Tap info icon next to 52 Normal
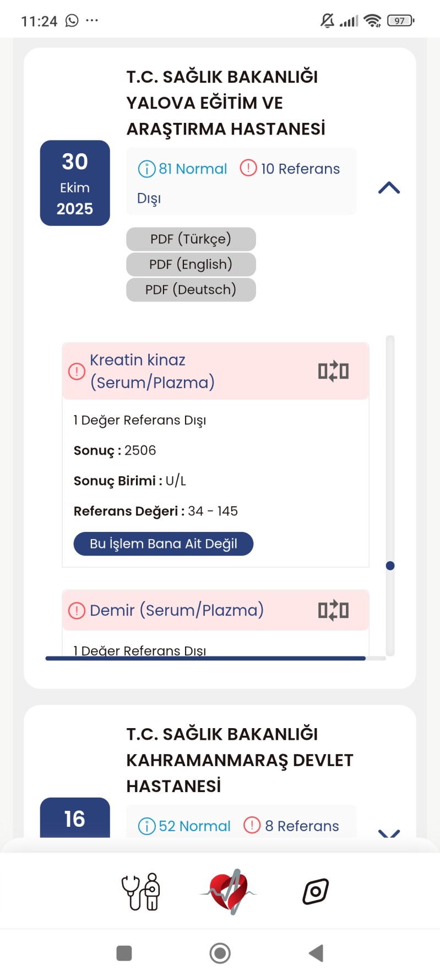The width and height of the screenshot is (440, 980). tap(146, 826)
